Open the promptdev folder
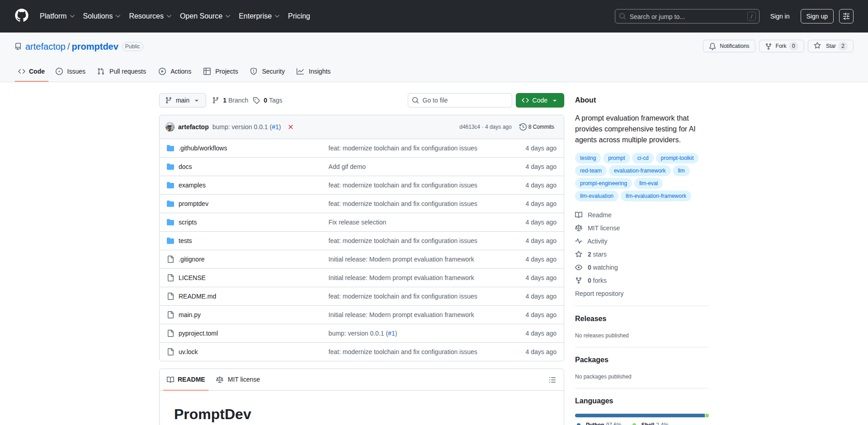868x425 pixels. coord(193,204)
